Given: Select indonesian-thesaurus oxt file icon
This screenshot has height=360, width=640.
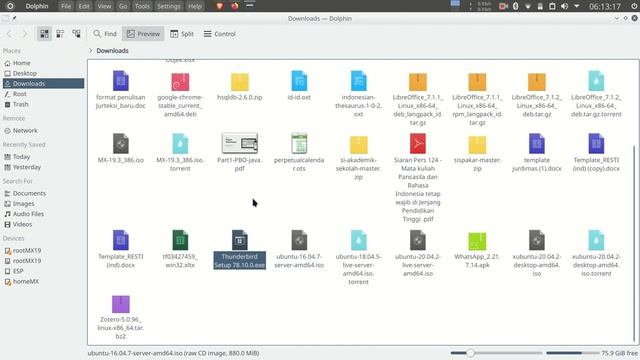Looking at the screenshot, I should click(x=358, y=81).
